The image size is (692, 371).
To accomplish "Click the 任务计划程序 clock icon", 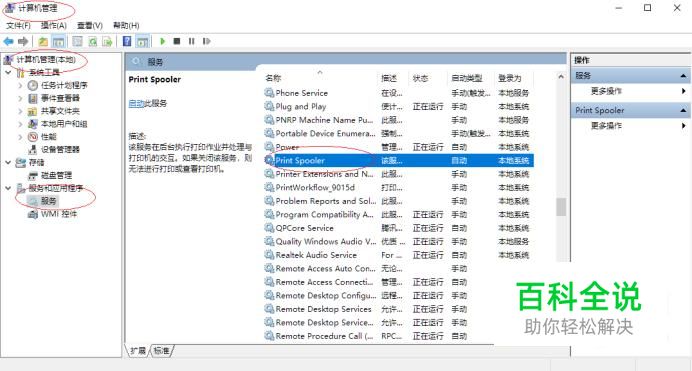I will [x=33, y=85].
